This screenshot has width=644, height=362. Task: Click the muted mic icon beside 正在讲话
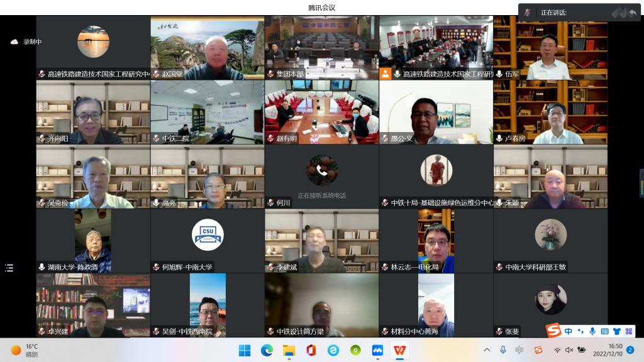click(x=527, y=13)
